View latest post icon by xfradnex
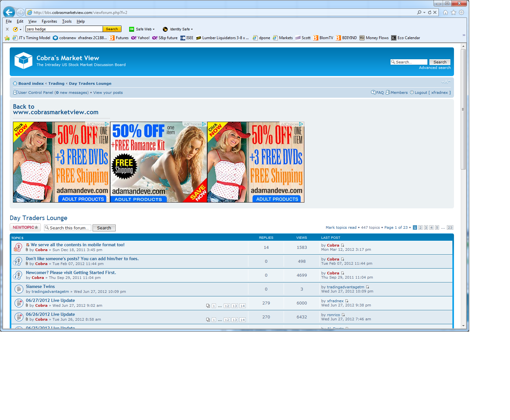The height and width of the screenshot is (420, 510). tap(347, 301)
